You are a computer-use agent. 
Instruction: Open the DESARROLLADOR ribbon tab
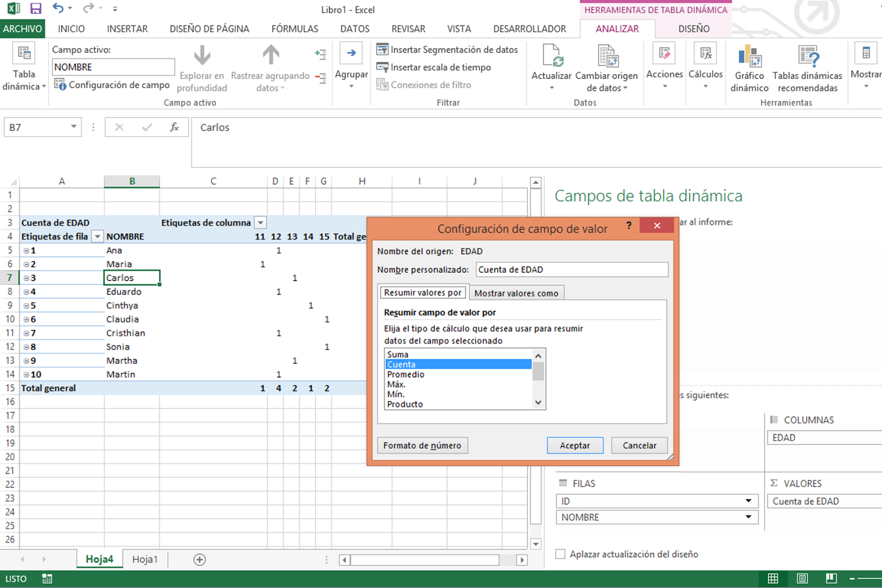pos(529,29)
